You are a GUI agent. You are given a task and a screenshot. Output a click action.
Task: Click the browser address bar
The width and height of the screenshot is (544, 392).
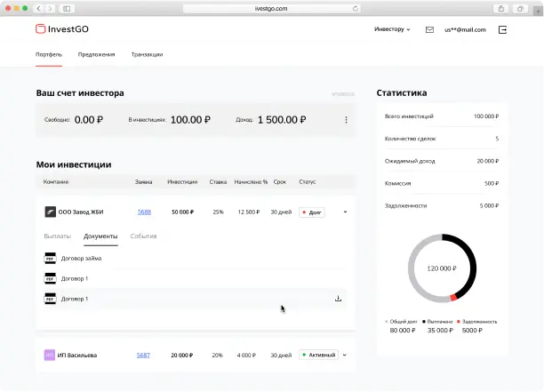[x=271, y=8]
